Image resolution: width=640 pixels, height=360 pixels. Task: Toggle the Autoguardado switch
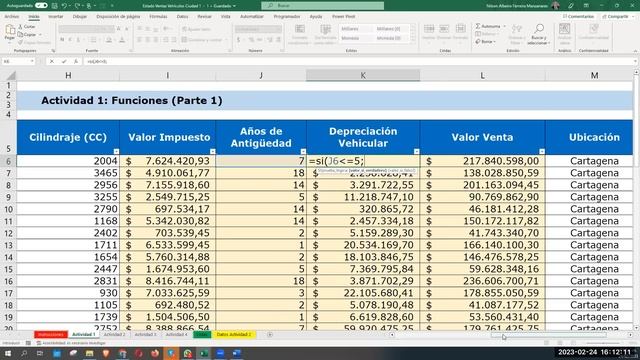point(41,6)
